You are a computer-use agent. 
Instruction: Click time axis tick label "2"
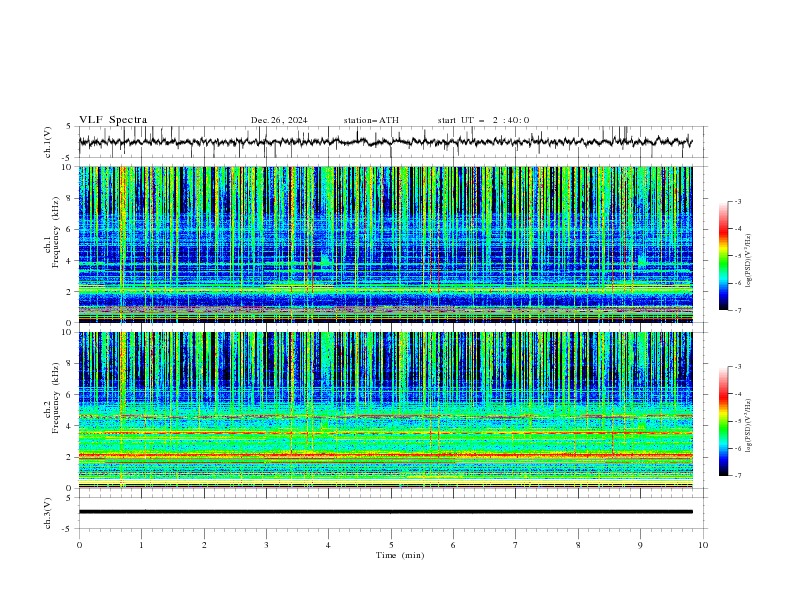click(x=204, y=545)
